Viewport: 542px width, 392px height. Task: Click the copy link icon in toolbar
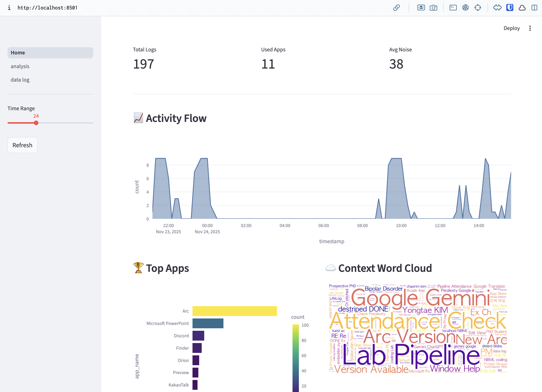point(396,8)
